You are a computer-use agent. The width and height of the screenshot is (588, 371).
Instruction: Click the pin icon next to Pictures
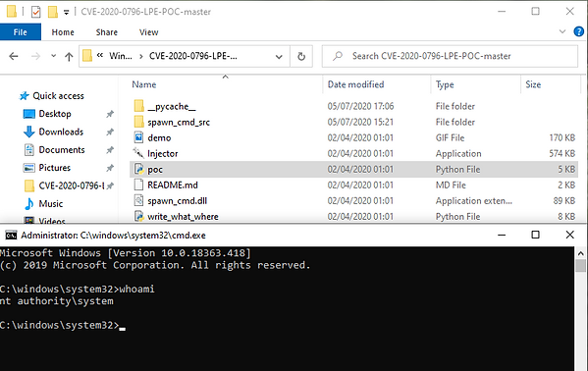pos(110,168)
